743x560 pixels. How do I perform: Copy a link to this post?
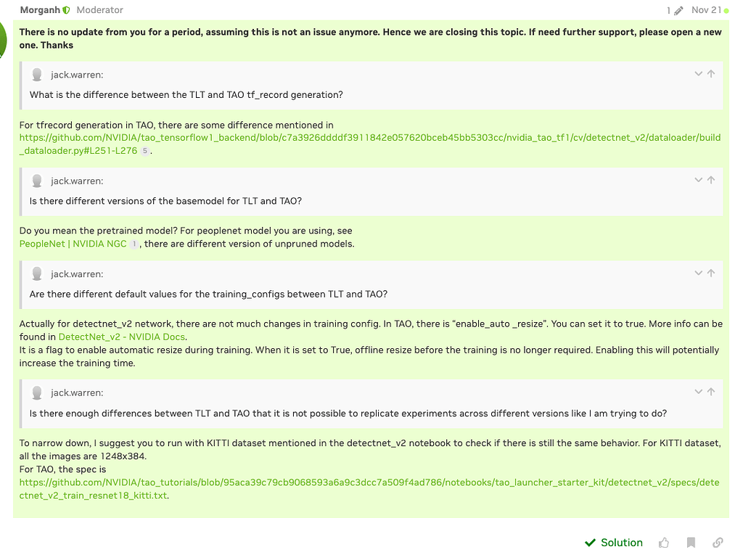click(x=718, y=543)
